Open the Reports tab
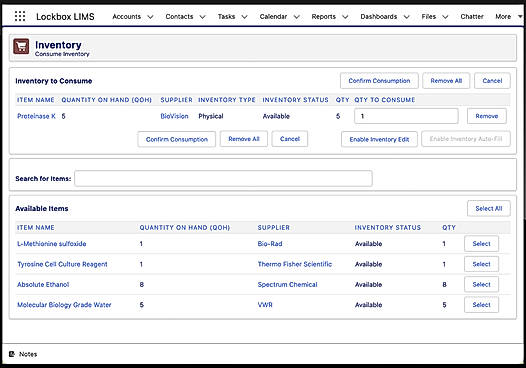 [323, 16]
